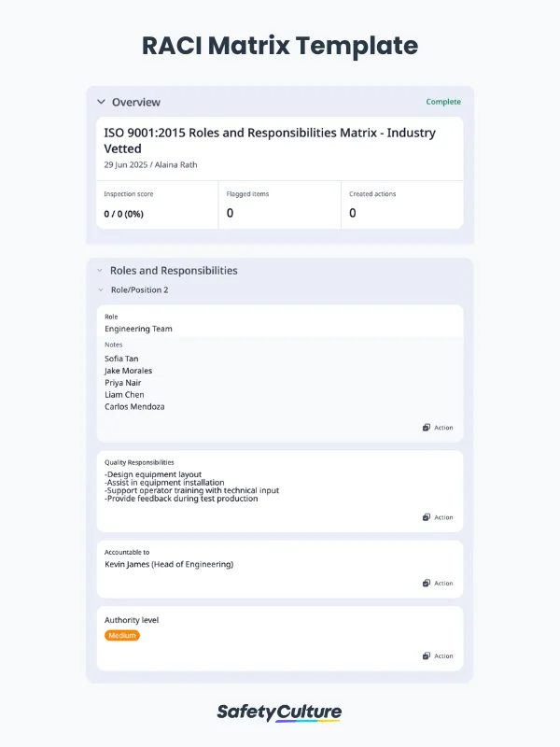Click the Kevin James accountable entry
The image size is (560, 747).
169,564
